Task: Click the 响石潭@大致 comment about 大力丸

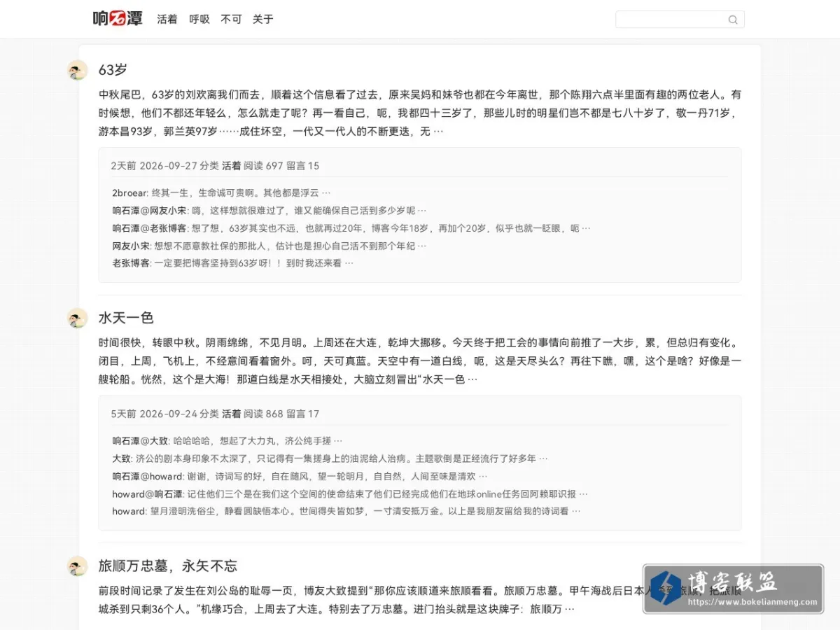Action: click(x=227, y=441)
